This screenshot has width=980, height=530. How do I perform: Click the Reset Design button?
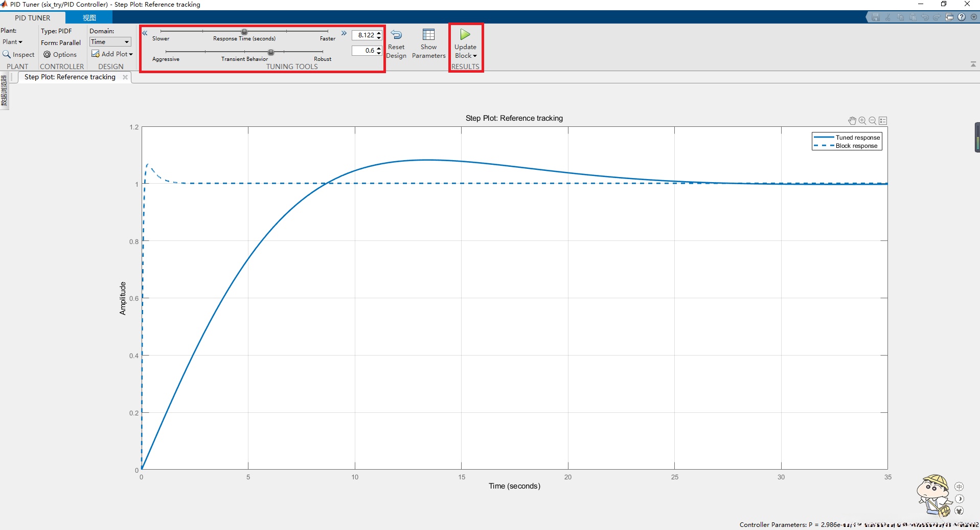pyautogui.click(x=396, y=44)
